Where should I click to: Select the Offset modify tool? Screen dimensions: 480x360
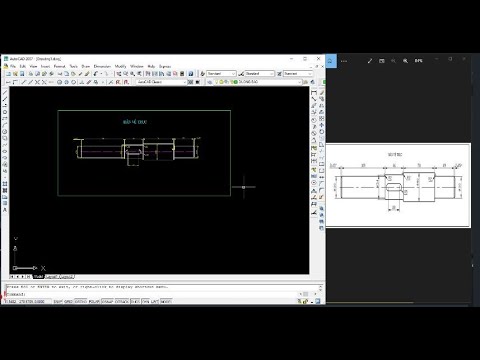click(322, 112)
